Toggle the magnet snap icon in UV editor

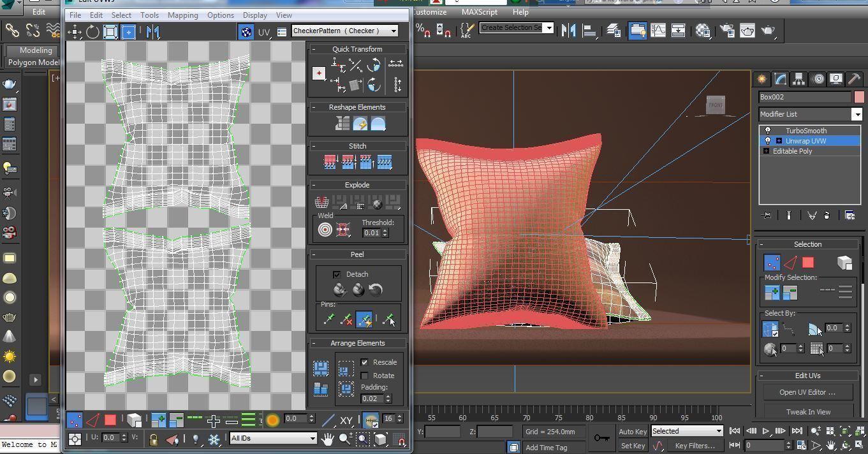(x=400, y=439)
